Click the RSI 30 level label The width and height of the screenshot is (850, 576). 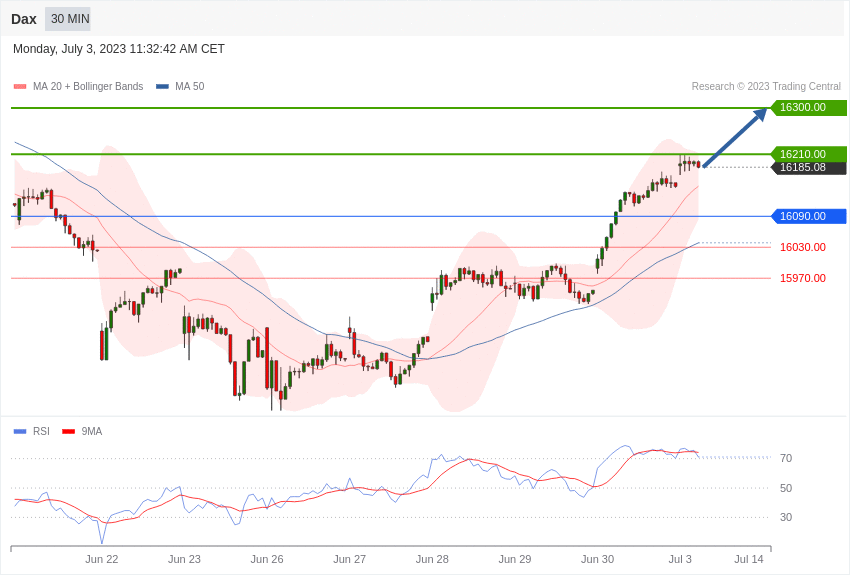click(x=786, y=517)
